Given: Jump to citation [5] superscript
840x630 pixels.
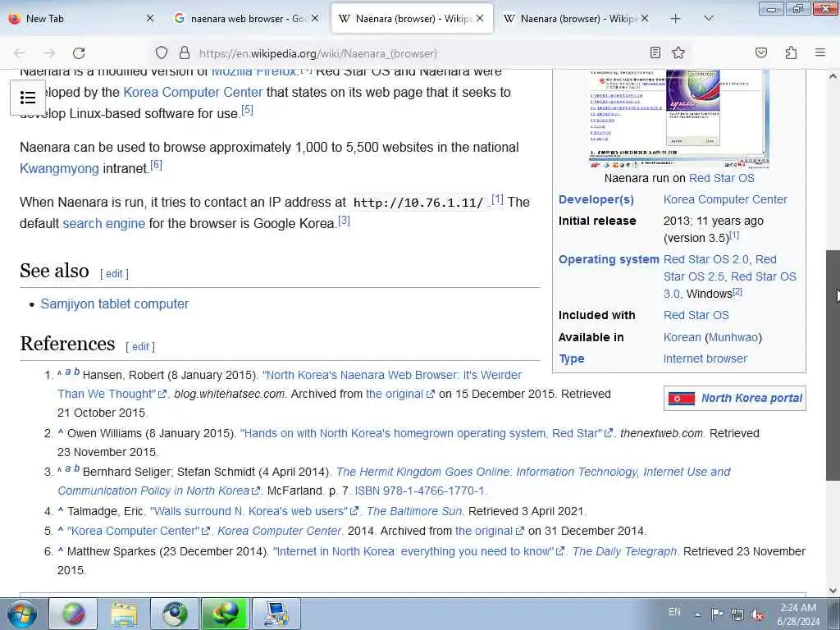Looking at the screenshot, I should pos(247,110).
